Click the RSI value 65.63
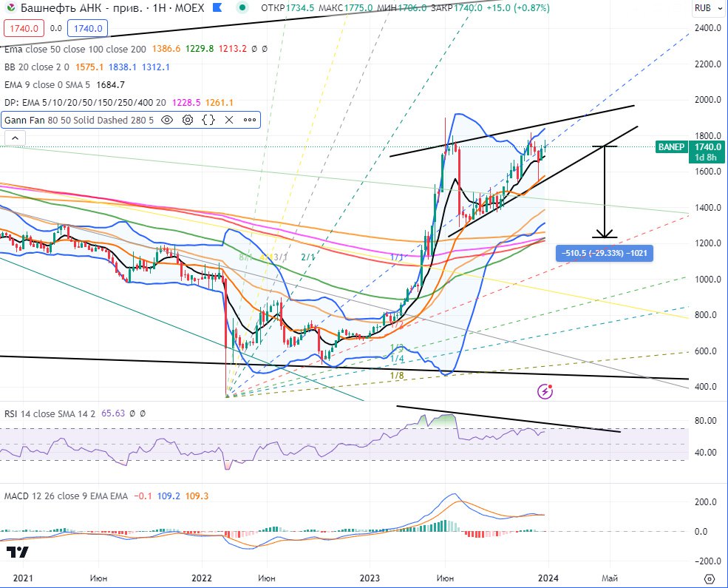 [x=113, y=413]
